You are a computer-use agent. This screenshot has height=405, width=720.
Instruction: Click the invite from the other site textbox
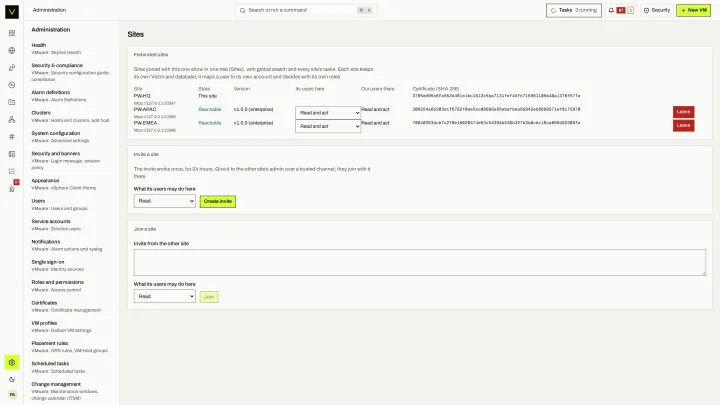click(420, 263)
